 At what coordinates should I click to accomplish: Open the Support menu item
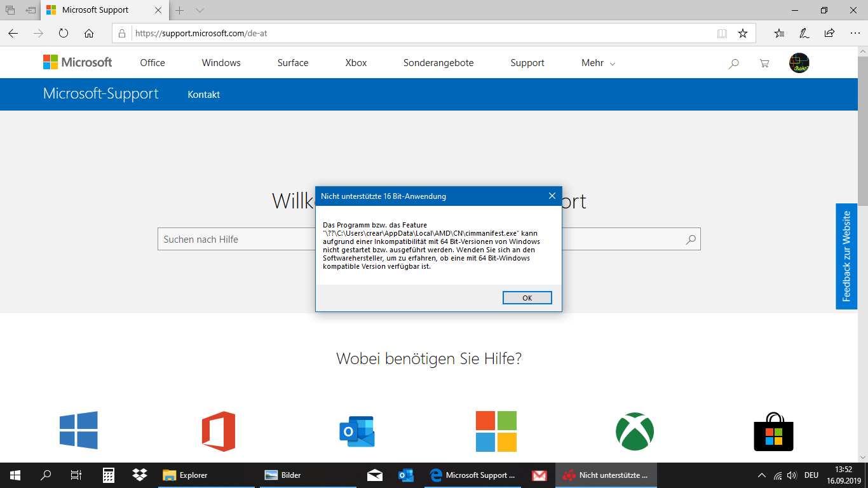[x=527, y=63]
